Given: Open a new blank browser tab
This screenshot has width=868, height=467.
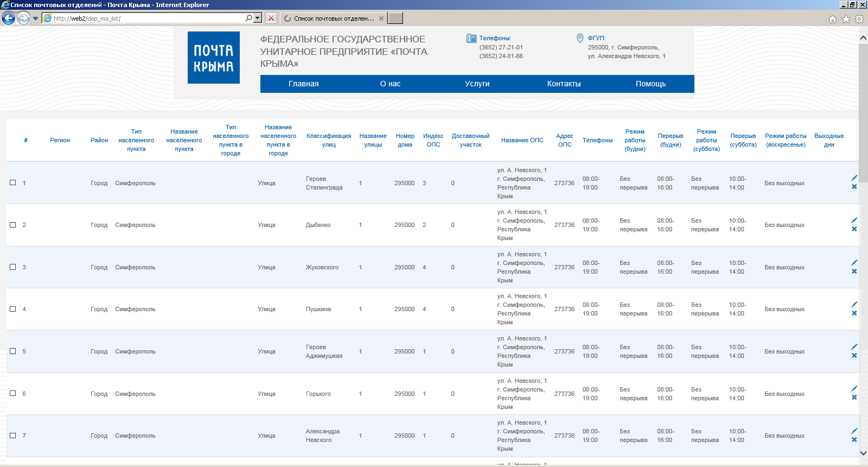Looking at the screenshot, I should [x=395, y=18].
